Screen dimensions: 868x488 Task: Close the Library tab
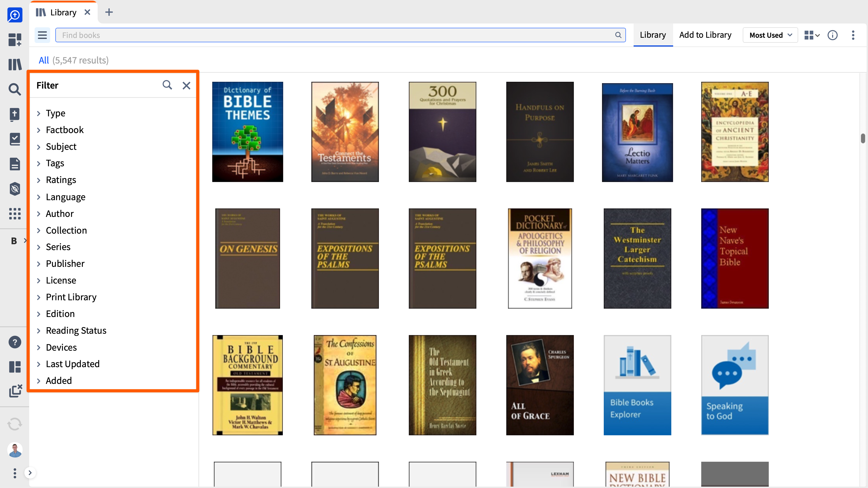pyautogui.click(x=87, y=12)
